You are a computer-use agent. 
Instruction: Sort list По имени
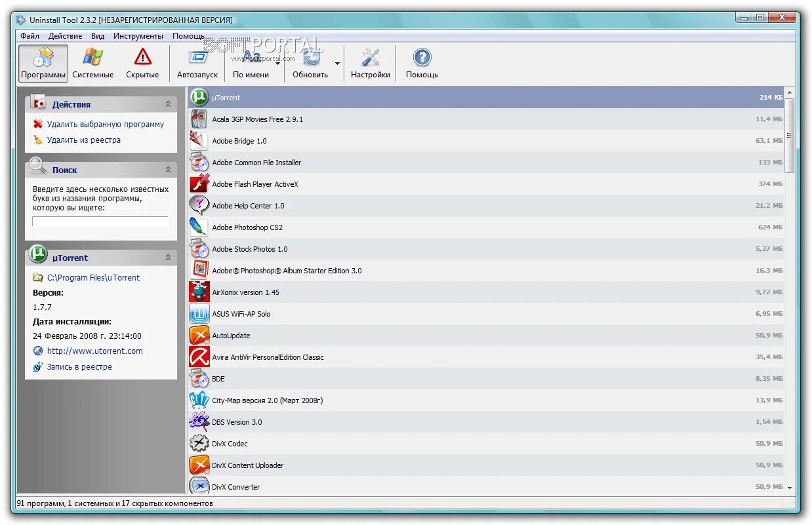[x=251, y=63]
